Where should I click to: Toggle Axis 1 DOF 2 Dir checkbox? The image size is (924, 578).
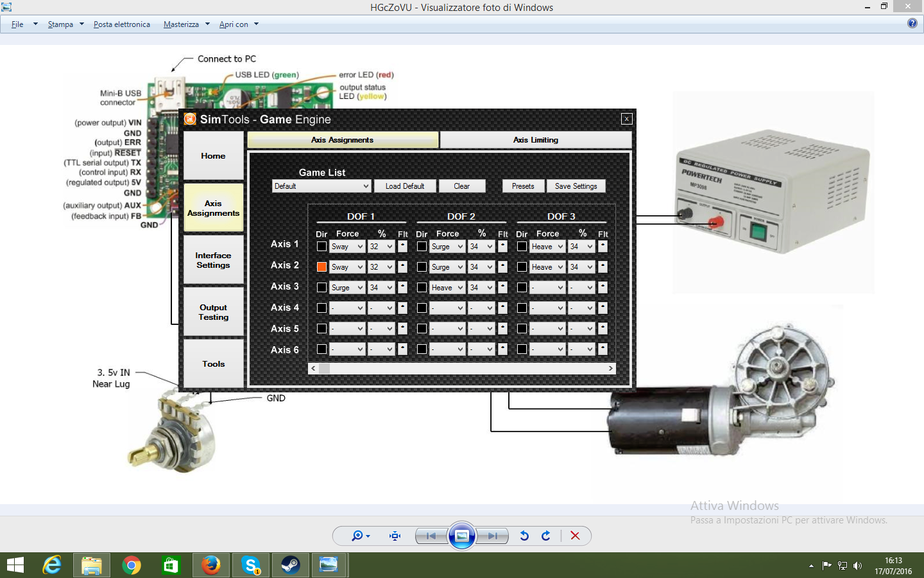pyautogui.click(x=422, y=246)
